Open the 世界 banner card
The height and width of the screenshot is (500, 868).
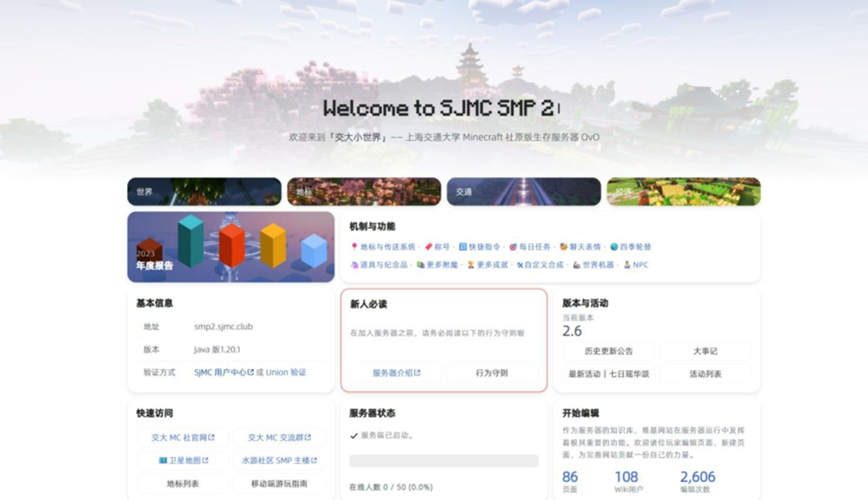(204, 192)
